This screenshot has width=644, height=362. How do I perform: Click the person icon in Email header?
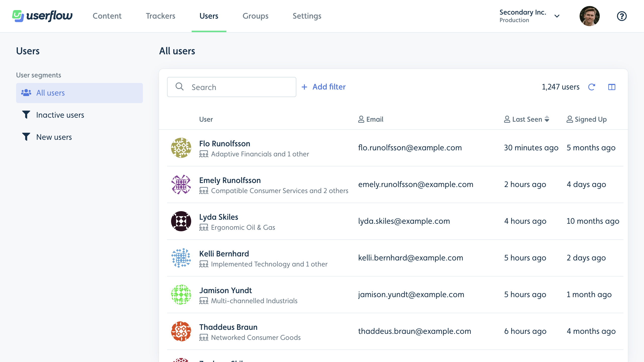[361, 119]
